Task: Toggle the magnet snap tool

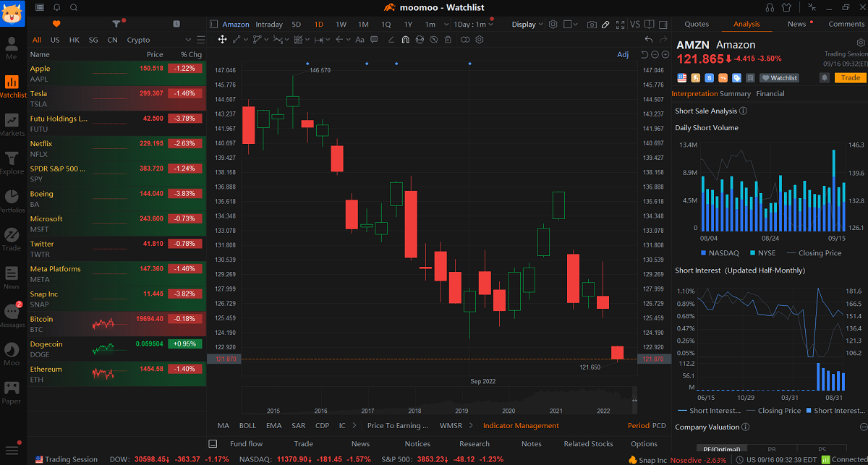Action: (405, 40)
